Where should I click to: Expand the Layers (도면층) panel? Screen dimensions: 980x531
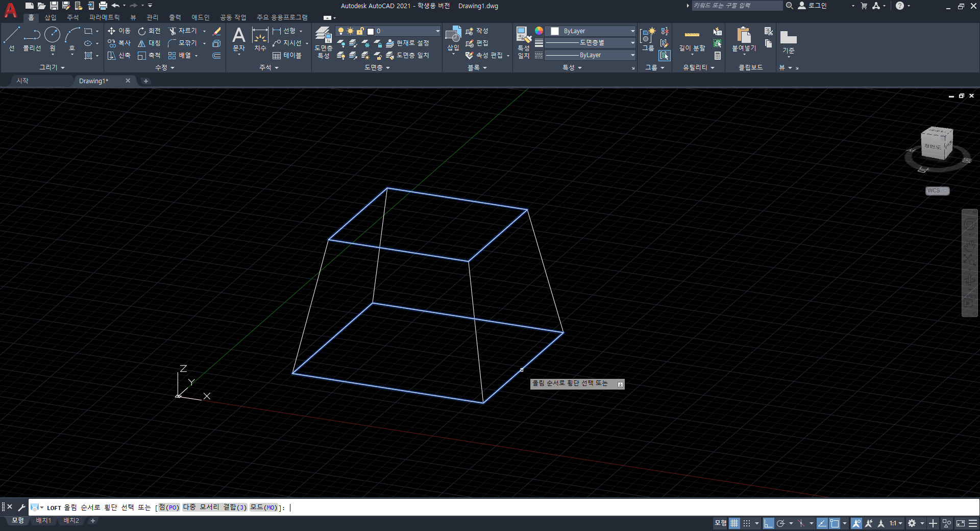pos(377,67)
